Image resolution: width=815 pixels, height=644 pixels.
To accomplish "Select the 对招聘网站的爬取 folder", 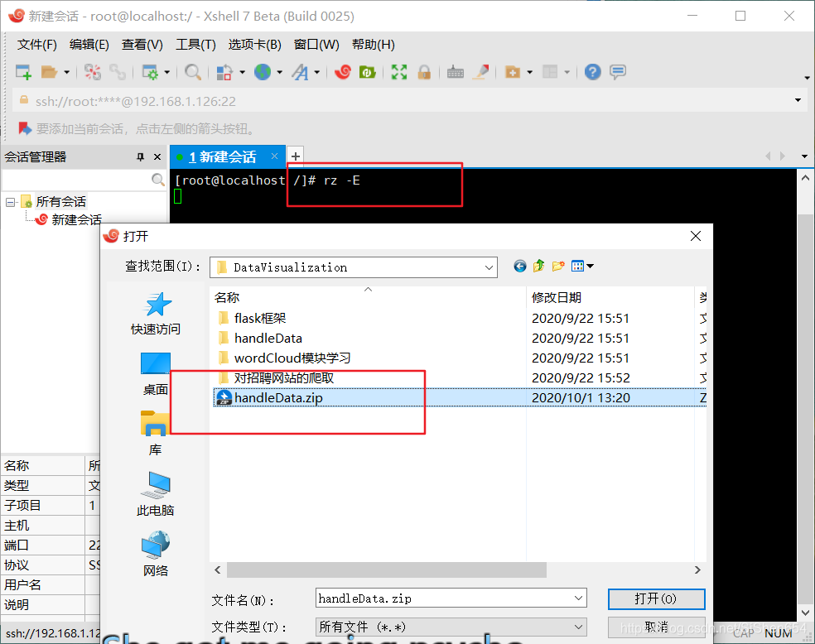I will [284, 377].
